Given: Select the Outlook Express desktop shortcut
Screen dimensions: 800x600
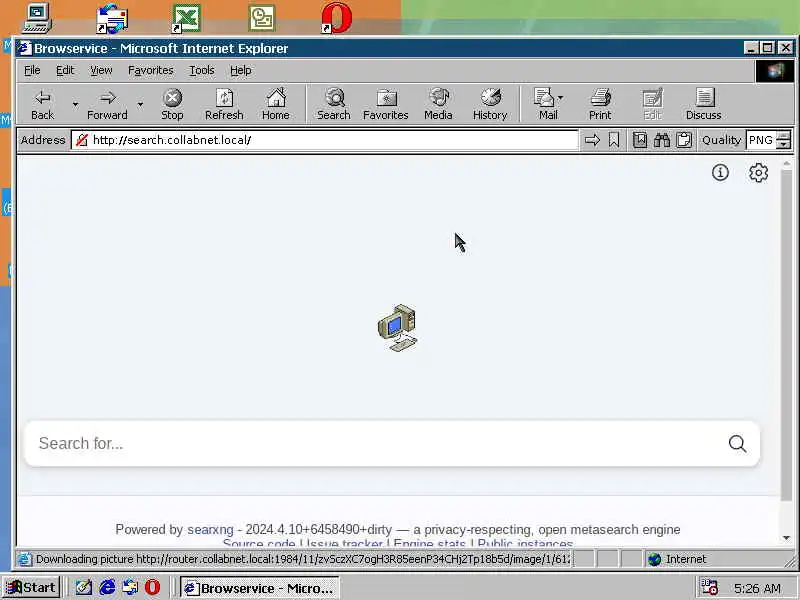Looking at the screenshot, I should pos(112,18).
